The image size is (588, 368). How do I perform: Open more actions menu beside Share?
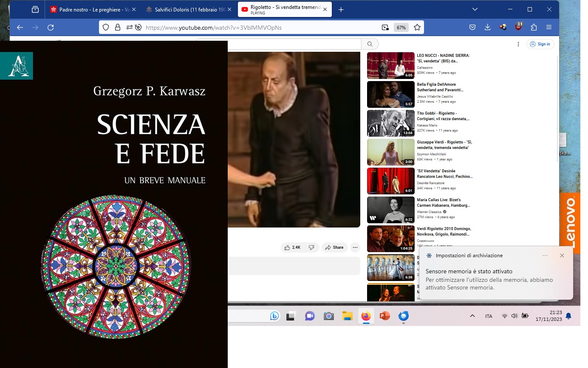pyautogui.click(x=355, y=247)
